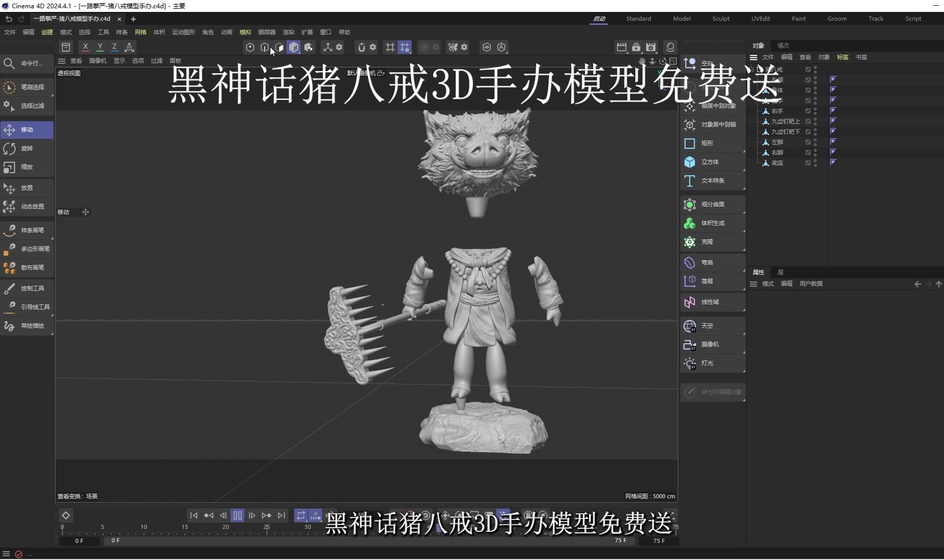Expand Light (灯光) flyout list
This screenshot has height=560, width=944.
pyautogui.click(x=744, y=371)
